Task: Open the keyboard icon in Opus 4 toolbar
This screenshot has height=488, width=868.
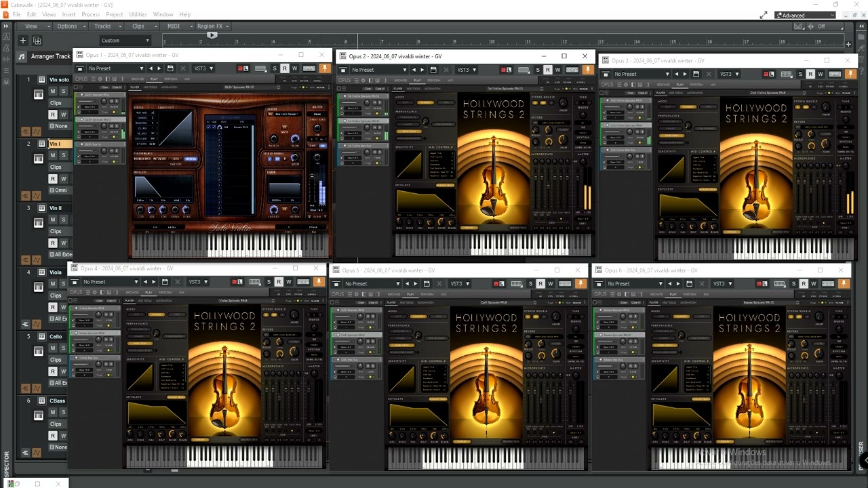Action: (x=304, y=282)
